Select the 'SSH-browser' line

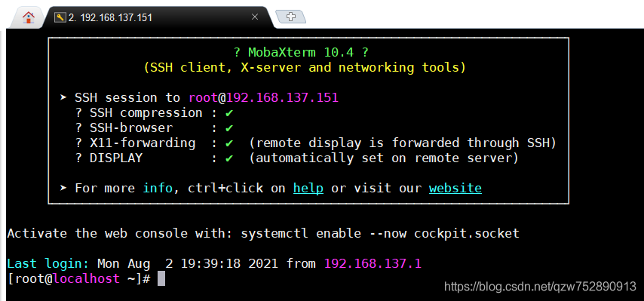[x=155, y=128]
